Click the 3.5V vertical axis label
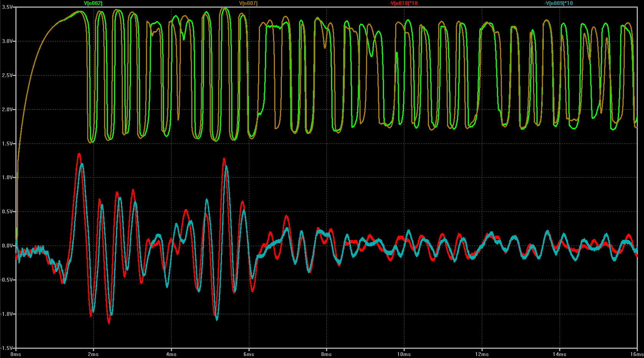This screenshot has height=358, width=644. pos(7,7)
